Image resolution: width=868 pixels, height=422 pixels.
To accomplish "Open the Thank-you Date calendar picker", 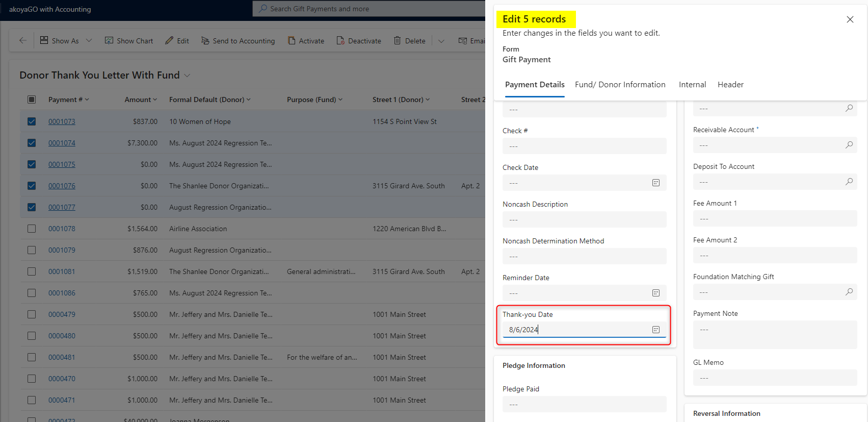I will pos(656,330).
